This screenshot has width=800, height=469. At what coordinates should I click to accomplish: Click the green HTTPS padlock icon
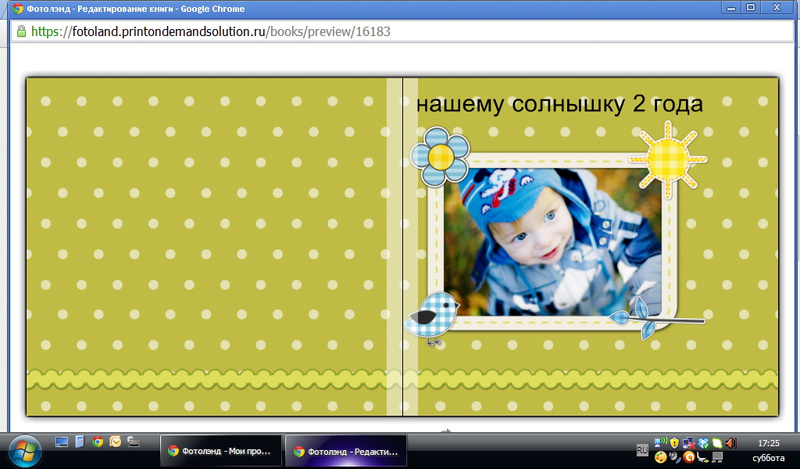(x=20, y=31)
